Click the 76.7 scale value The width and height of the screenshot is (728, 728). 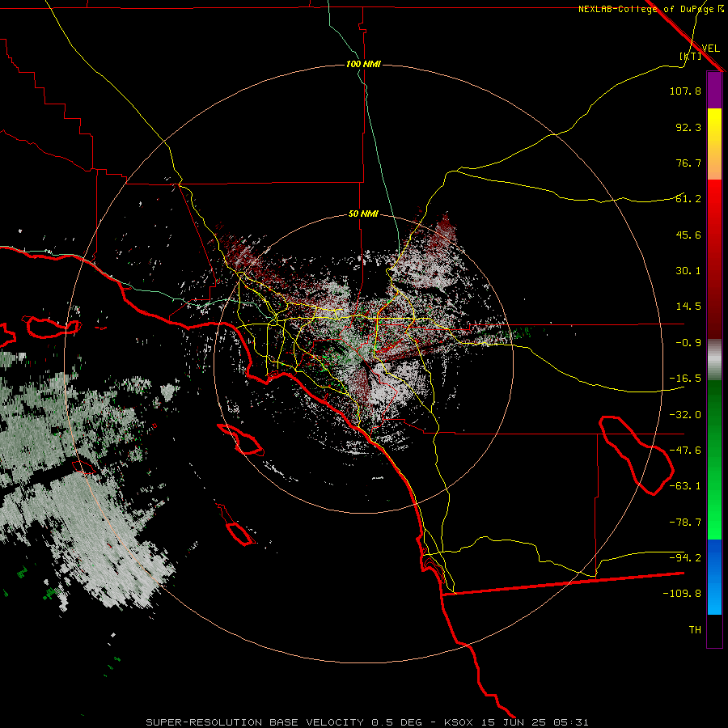click(688, 163)
